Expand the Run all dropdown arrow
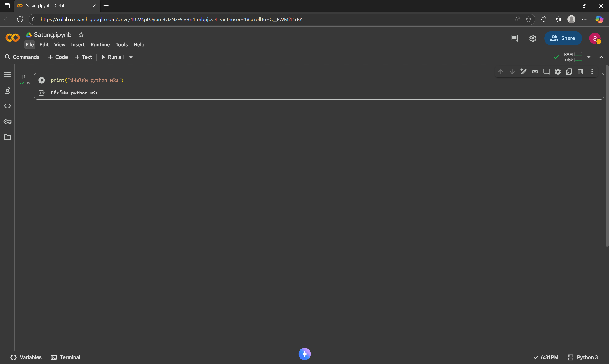 pyautogui.click(x=131, y=57)
